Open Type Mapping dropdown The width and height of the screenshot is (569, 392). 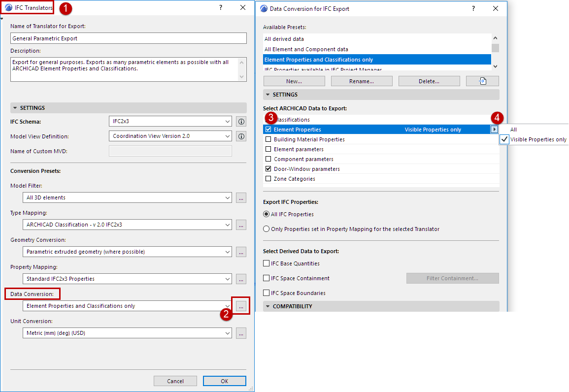pos(127,225)
